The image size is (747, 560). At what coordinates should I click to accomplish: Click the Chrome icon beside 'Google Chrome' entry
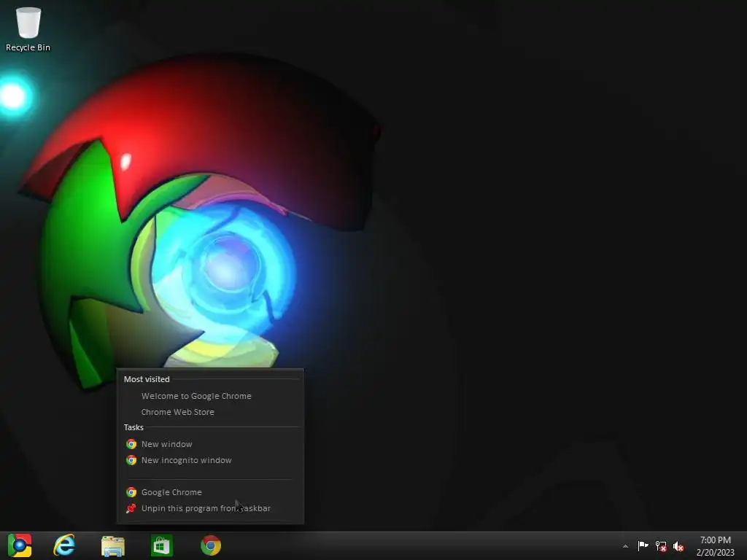(x=131, y=492)
